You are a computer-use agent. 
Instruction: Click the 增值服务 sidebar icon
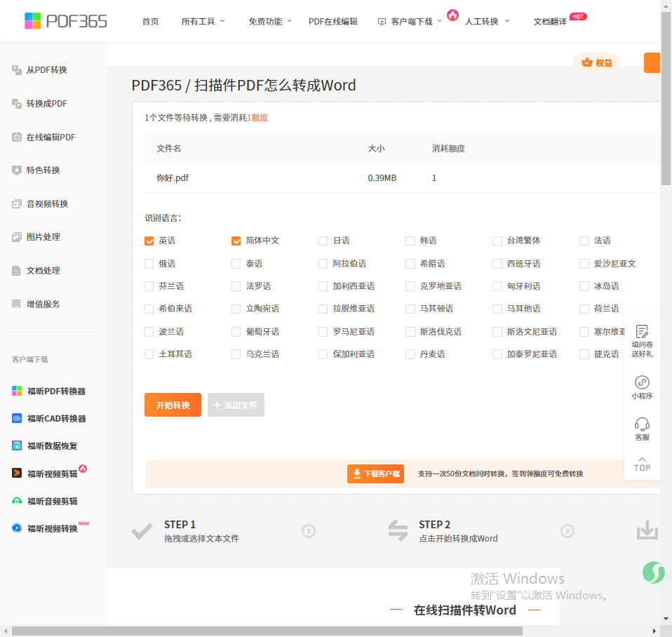(17, 304)
